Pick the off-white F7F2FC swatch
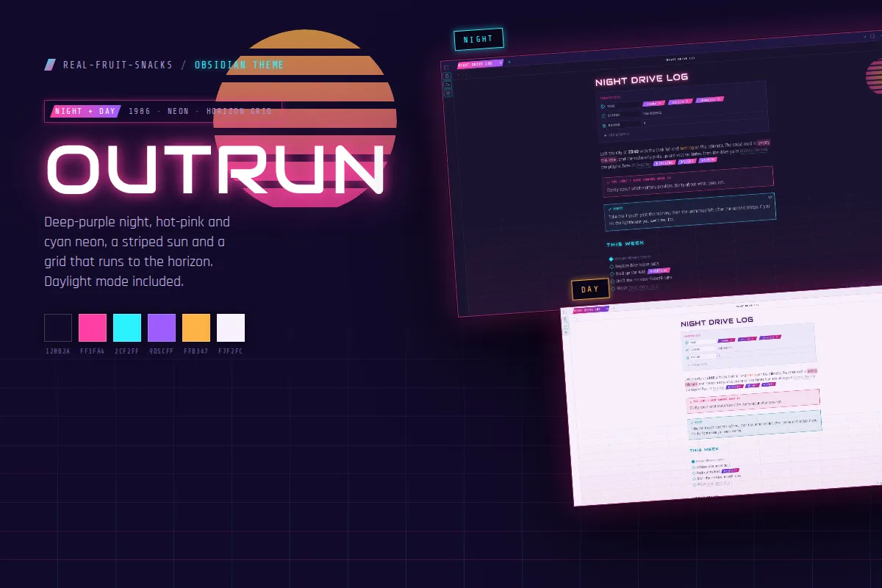The height and width of the screenshot is (588, 882). tap(231, 328)
